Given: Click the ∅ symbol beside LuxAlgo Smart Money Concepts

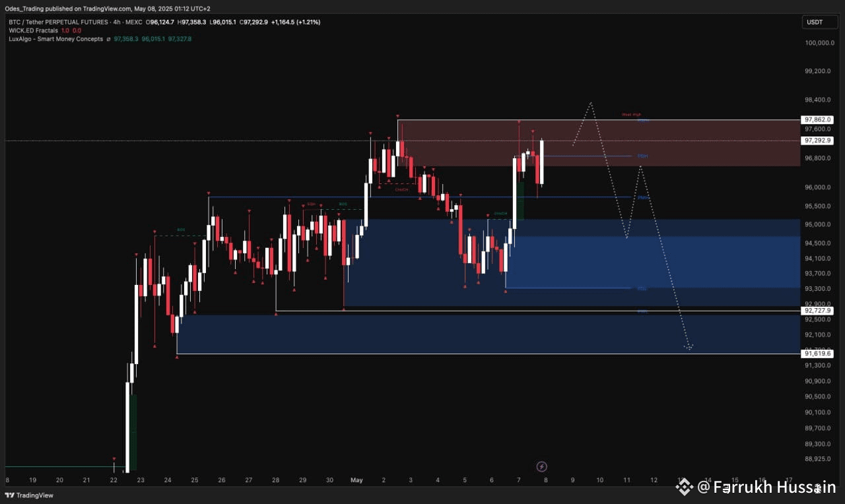Looking at the screenshot, I should (x=108, y=40).
